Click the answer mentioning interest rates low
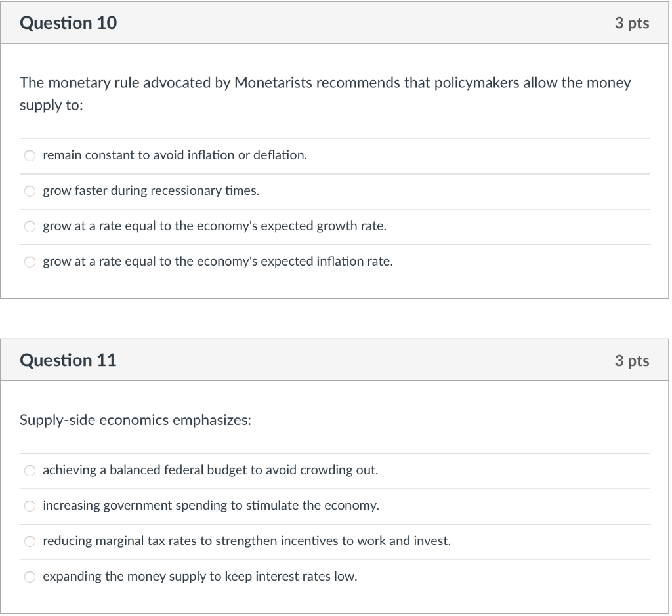 (199, 577)
